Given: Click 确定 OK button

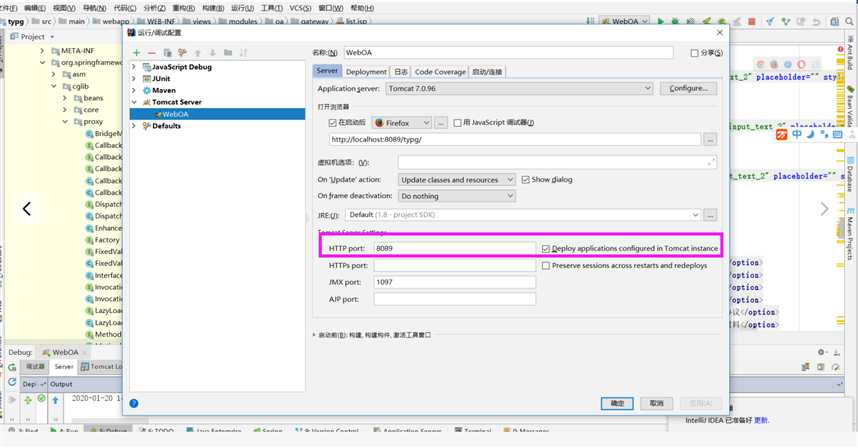Looking at the screenshot, I should click(x=617, y=403).
